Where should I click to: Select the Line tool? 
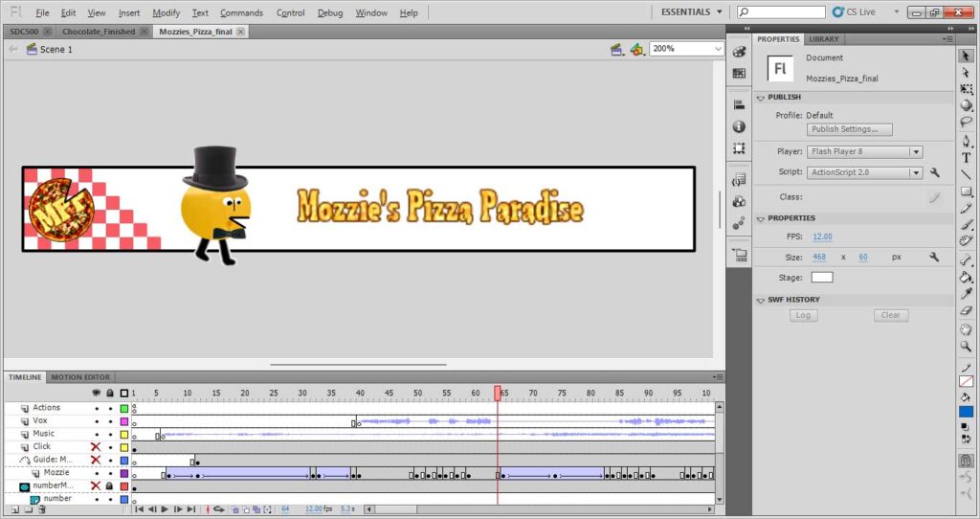[x=966, y=174]
